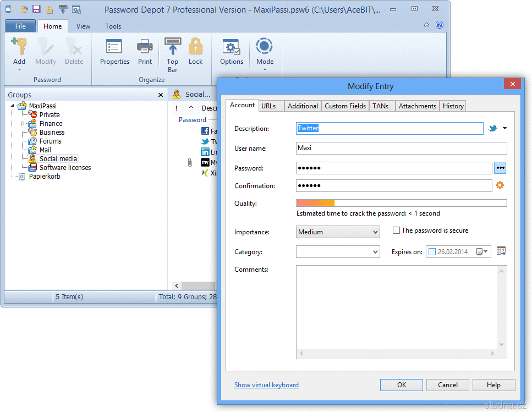
Task: Toggle the Expires on date checkbox
Action: pyautogui.click(x=432, y=252)
